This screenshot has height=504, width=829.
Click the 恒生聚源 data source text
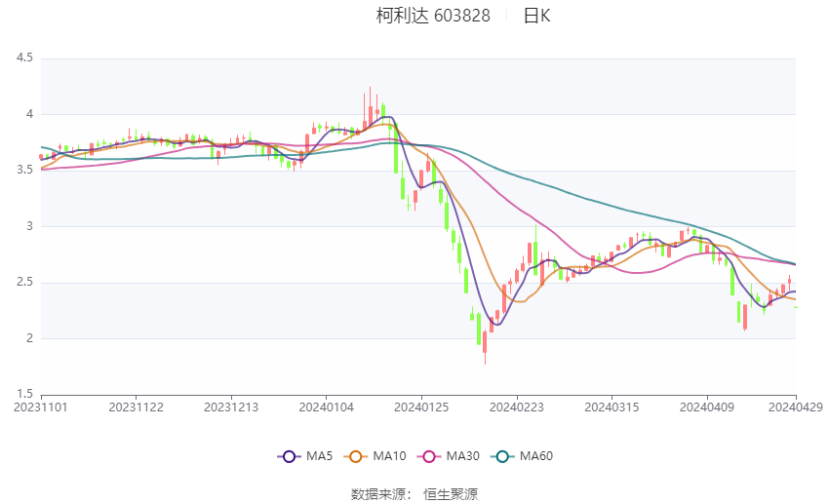click(x=451, y=494)
